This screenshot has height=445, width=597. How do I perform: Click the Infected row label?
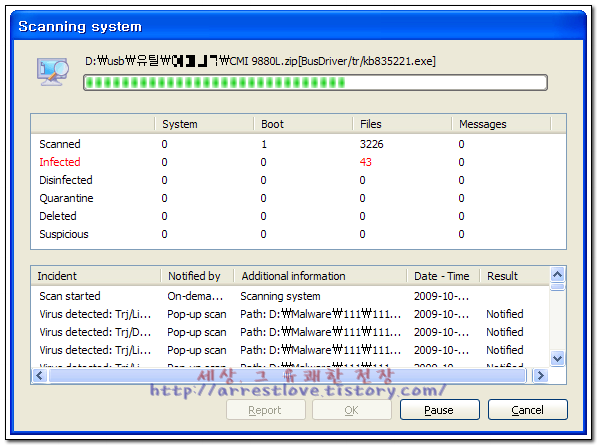point(60,162)
